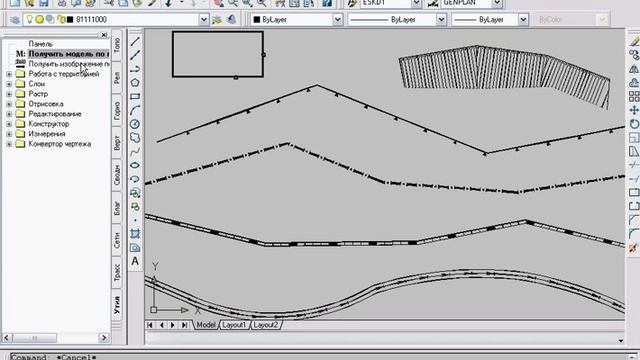Expand the Редактирование folder
Screen dimensions: 640x360
(9, 114)
